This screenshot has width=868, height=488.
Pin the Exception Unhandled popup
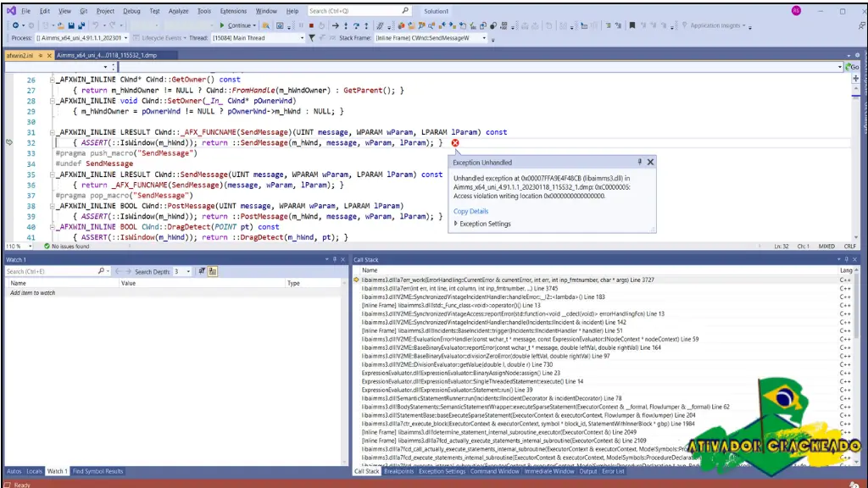point(639,162)
